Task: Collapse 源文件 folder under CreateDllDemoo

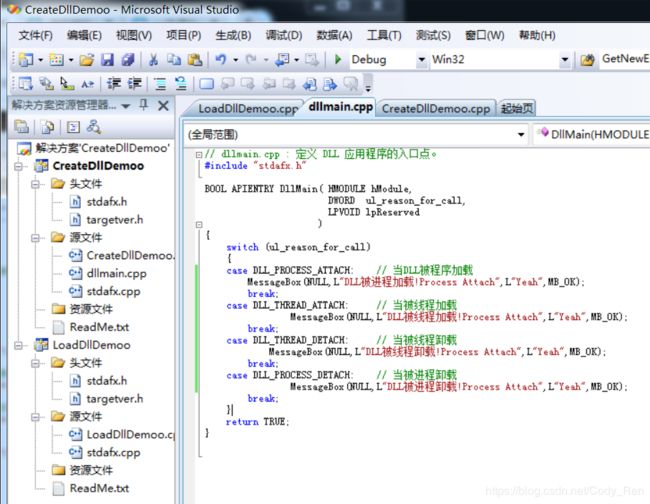Action: tap(36, 237)
